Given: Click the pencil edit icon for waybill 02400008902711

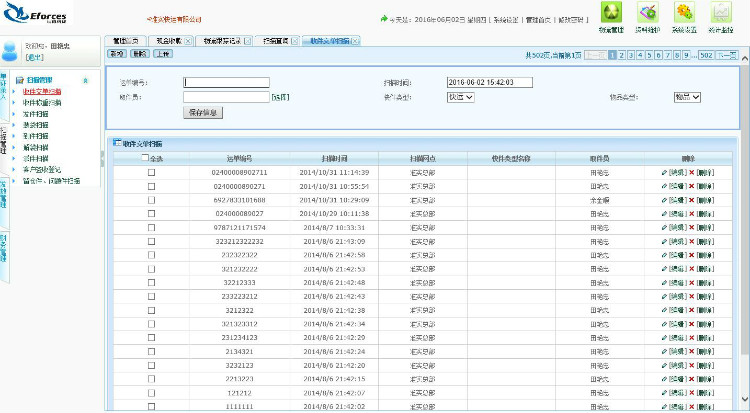Looking at the screenshot, I should pos(664,173).
